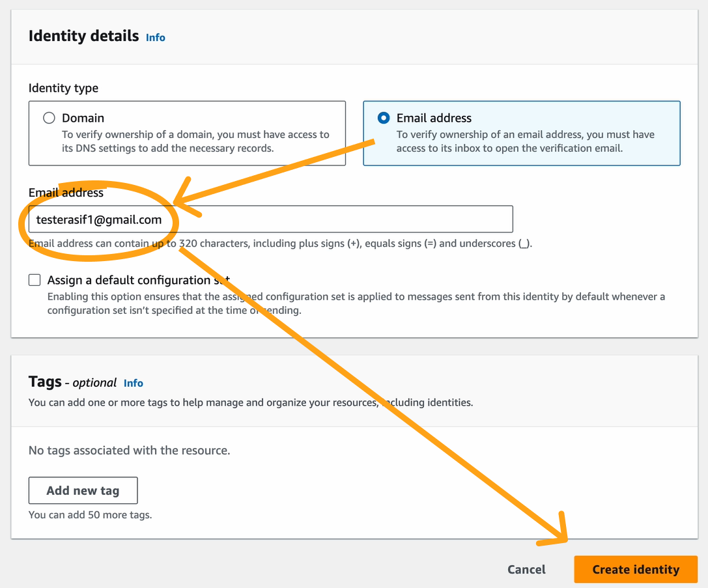Click 'You can add 50 more tags' hint
Image resolution: width=708 pixels, height=588 pixels.
coord(90,514)
